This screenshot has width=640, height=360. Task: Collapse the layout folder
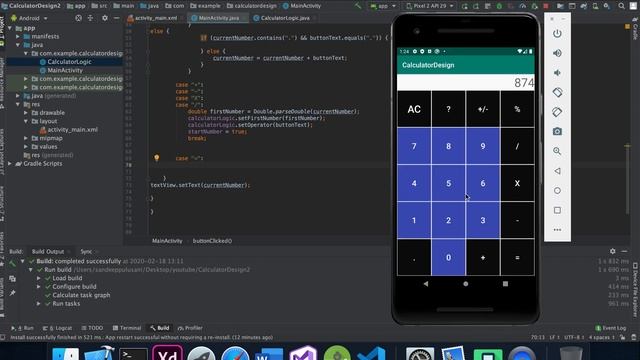(26, 121)
